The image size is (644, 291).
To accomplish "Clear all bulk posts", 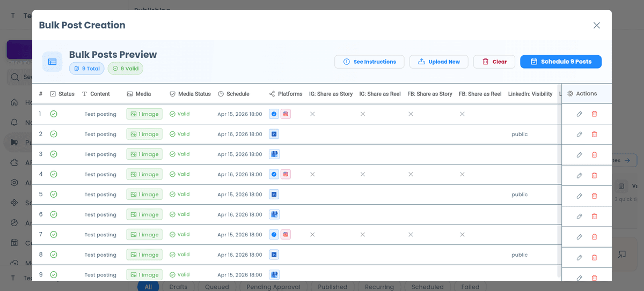I will 494,62.
